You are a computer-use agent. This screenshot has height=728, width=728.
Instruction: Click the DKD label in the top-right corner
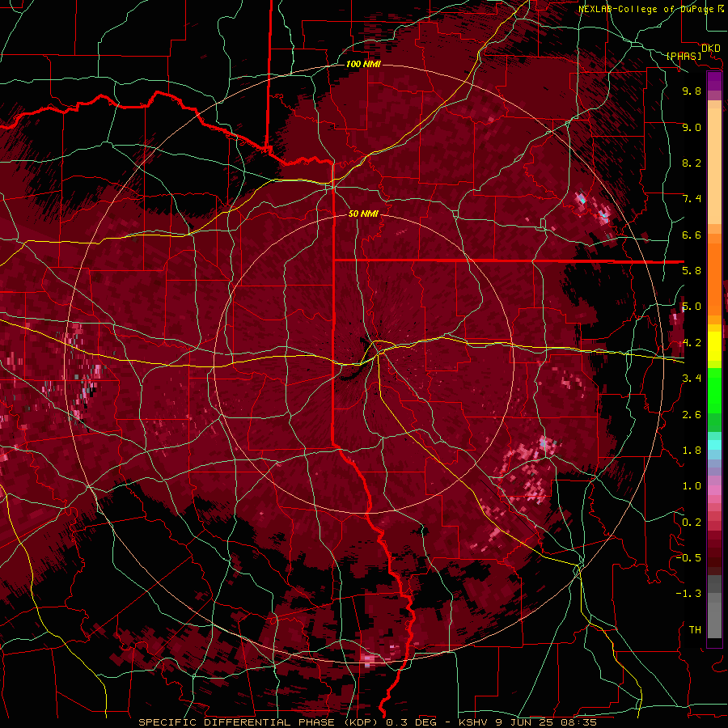pyautogui.click(x=711, y=48)
